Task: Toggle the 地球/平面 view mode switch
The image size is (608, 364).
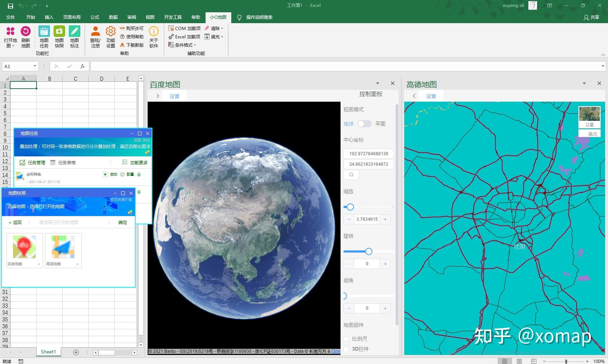Action: 364,124
